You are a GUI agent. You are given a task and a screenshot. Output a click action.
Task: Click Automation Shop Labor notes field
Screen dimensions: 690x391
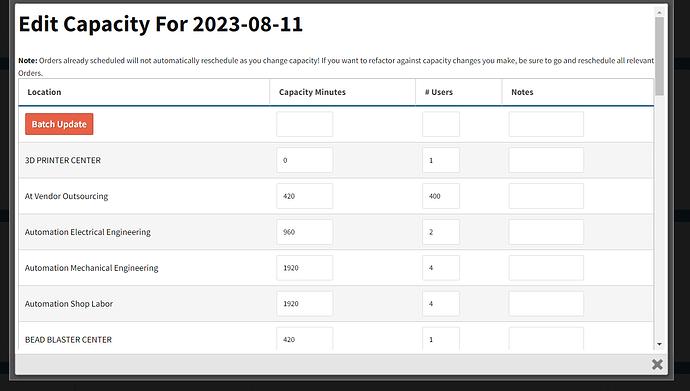coord(546,303)
